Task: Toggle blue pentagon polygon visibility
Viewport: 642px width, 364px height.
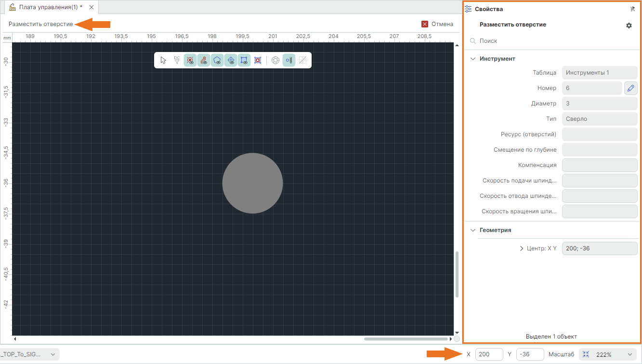Action: (217, 60)
